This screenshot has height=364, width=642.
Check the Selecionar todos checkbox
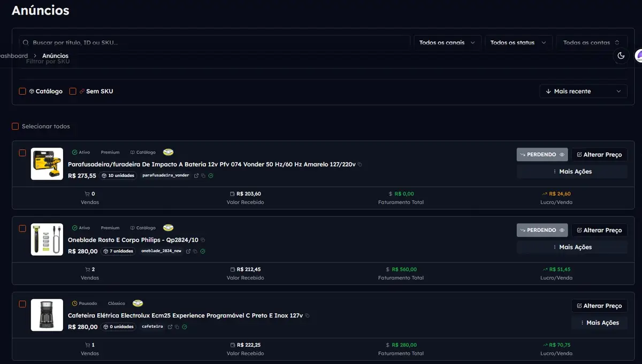pyautogui.click(x=16, y=127)
